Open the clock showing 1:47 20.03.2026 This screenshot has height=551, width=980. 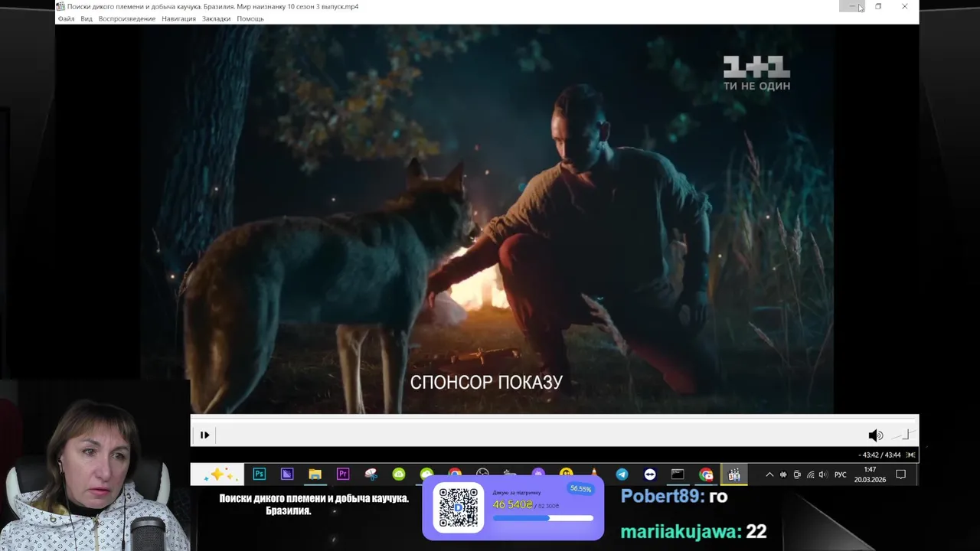tap(870, 474)
